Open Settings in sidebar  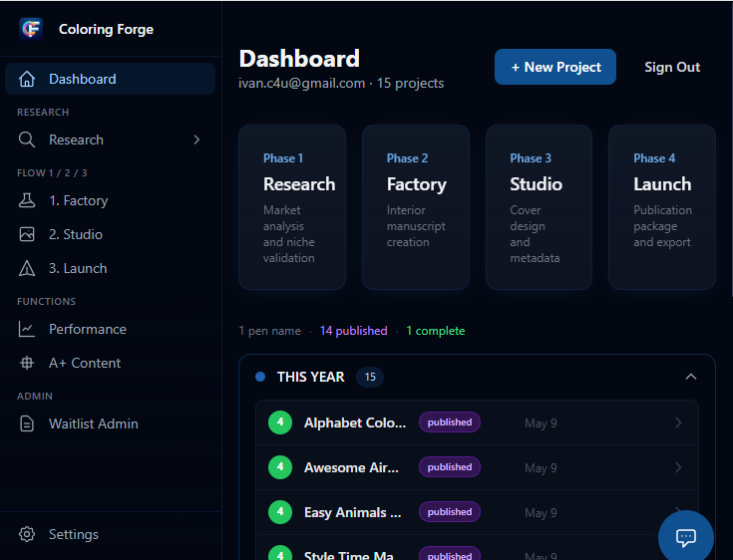click(x=110, y=534)
